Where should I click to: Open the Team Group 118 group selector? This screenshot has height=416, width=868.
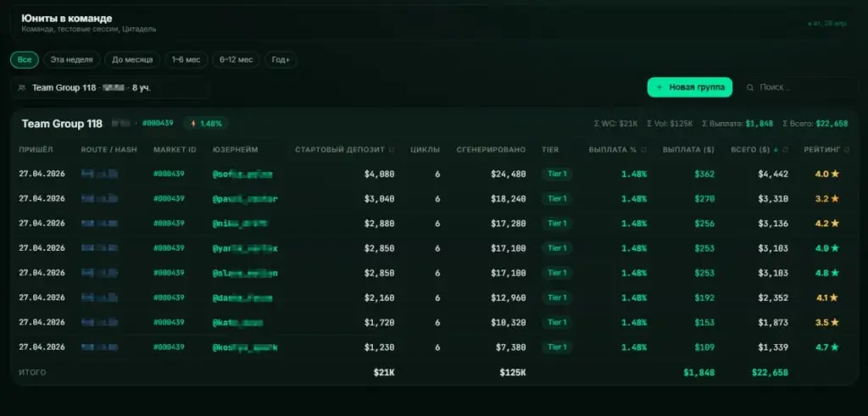110,87
